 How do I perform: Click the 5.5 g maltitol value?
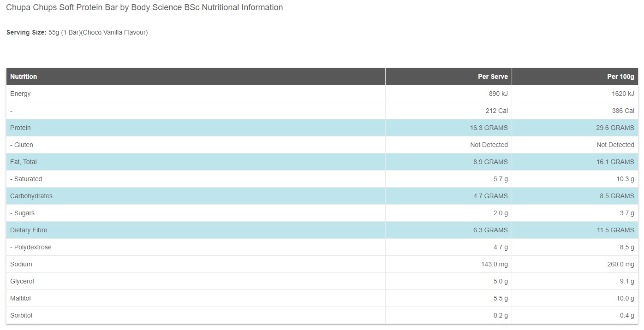coord(501,298)
